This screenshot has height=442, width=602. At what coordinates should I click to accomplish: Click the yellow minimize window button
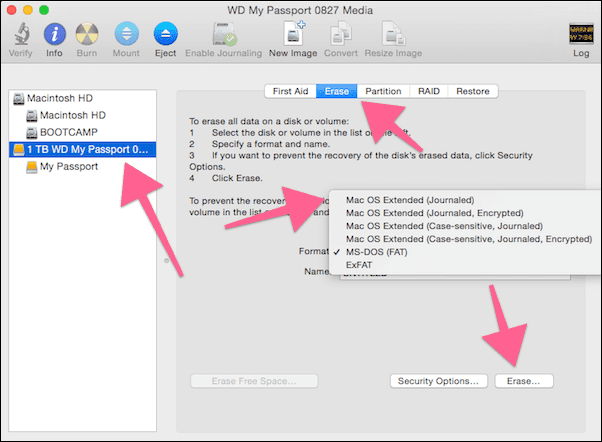tap(28, 10)
